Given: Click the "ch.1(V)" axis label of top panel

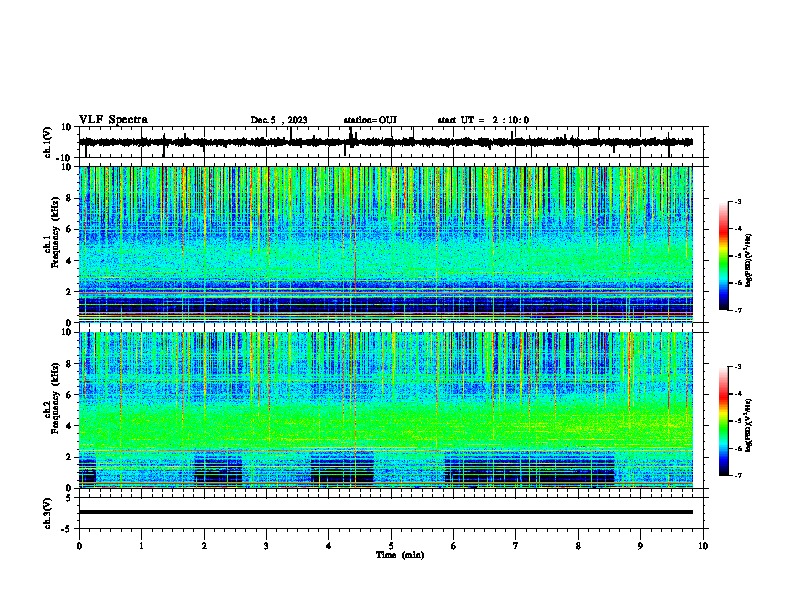Looking at the screenshot, I should pos(48,142).
